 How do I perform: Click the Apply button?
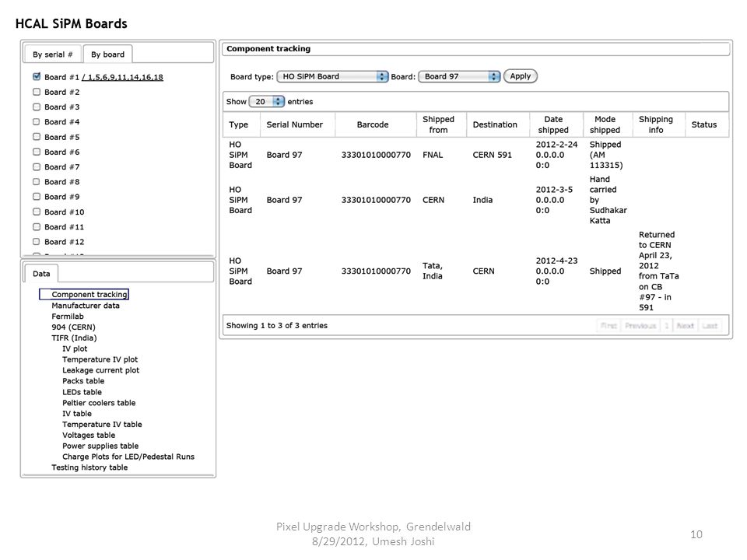tap(521, 76)
